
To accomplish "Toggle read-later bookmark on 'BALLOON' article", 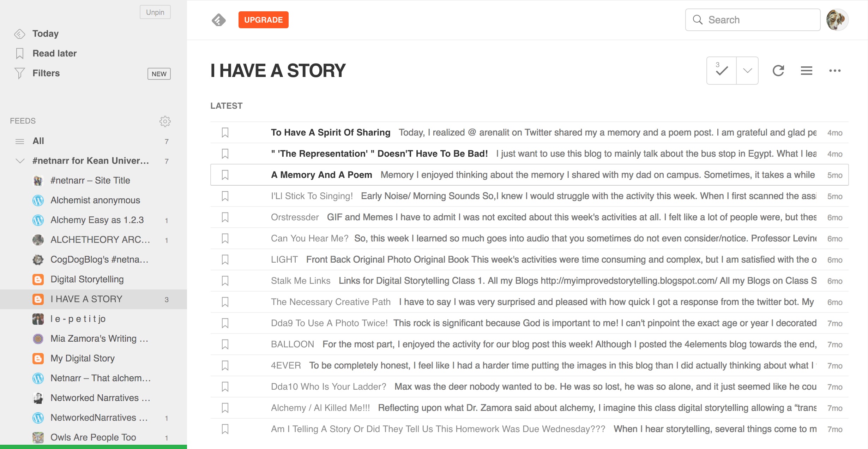I will (x=225, y=344).
